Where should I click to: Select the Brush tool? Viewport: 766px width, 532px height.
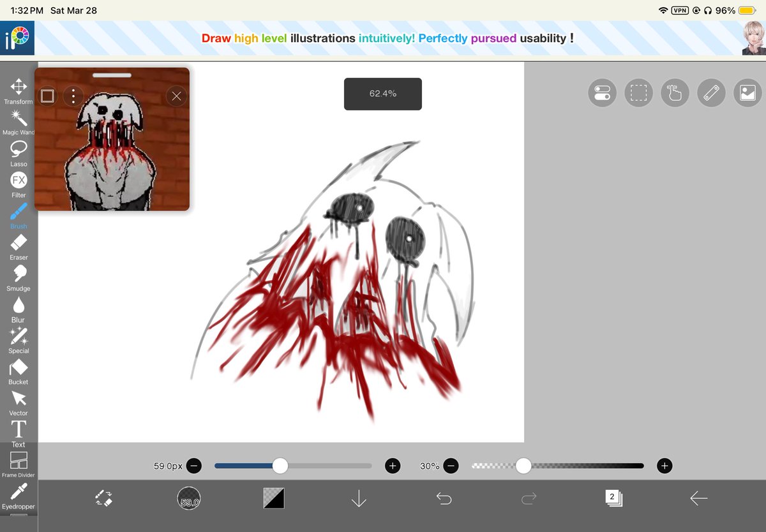(19, 216)
